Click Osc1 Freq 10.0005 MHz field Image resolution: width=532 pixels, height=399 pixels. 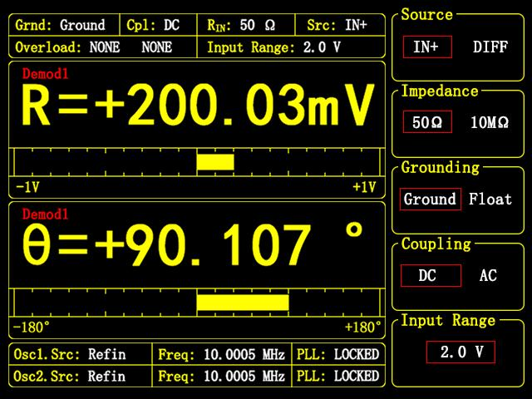(x=222, y=354)
